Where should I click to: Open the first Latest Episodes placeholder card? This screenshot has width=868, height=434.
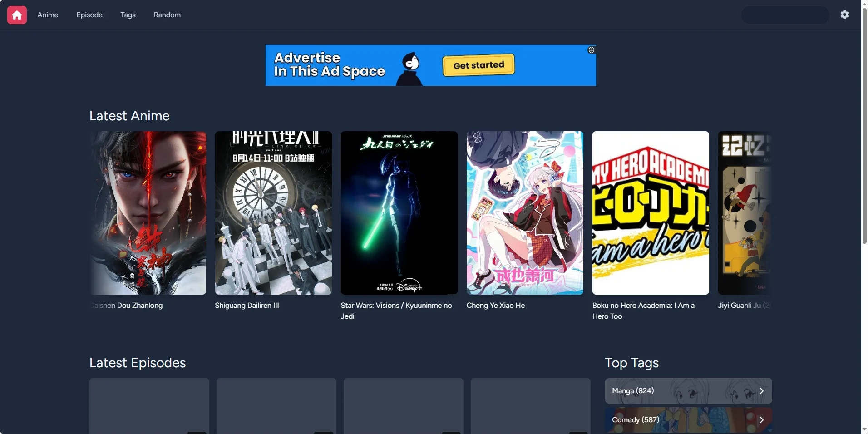pyautogui.click(x=149, y=406)
